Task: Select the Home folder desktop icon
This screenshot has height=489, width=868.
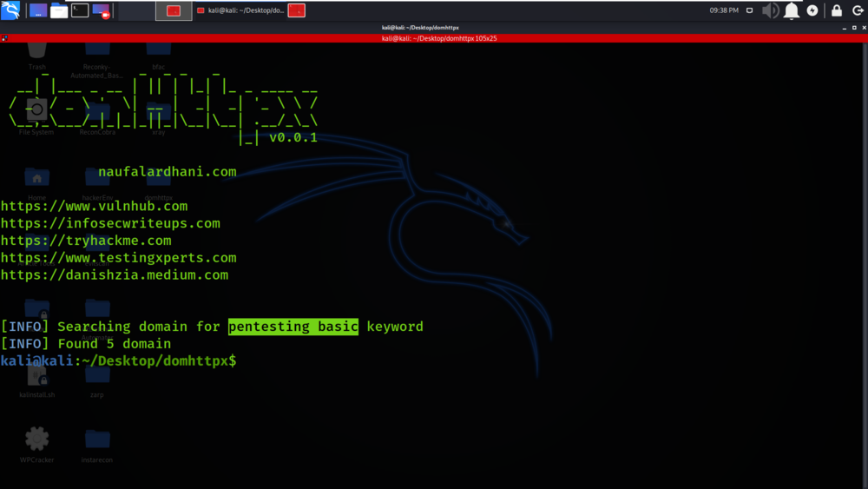Action: (37, 184)
